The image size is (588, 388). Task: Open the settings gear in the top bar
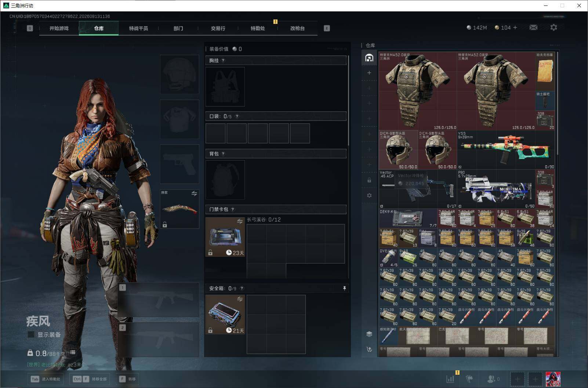pyautogui.click(x=553, y=28)
